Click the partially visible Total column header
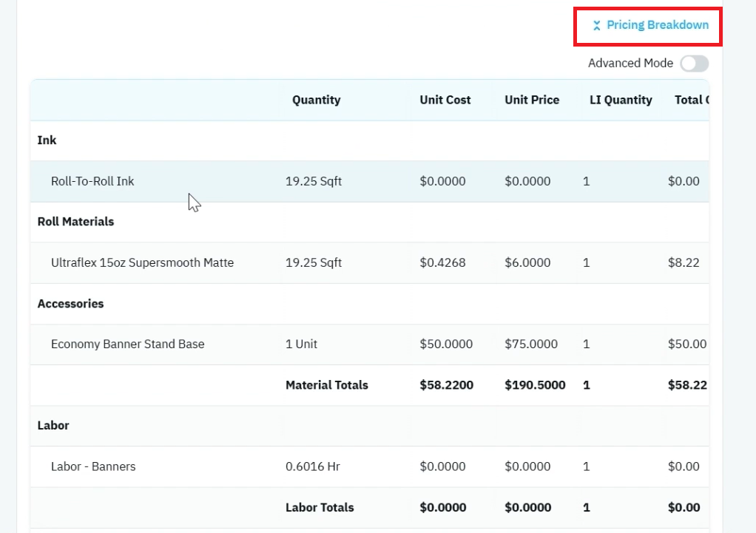756x533 pixels. tap(692, 100)
